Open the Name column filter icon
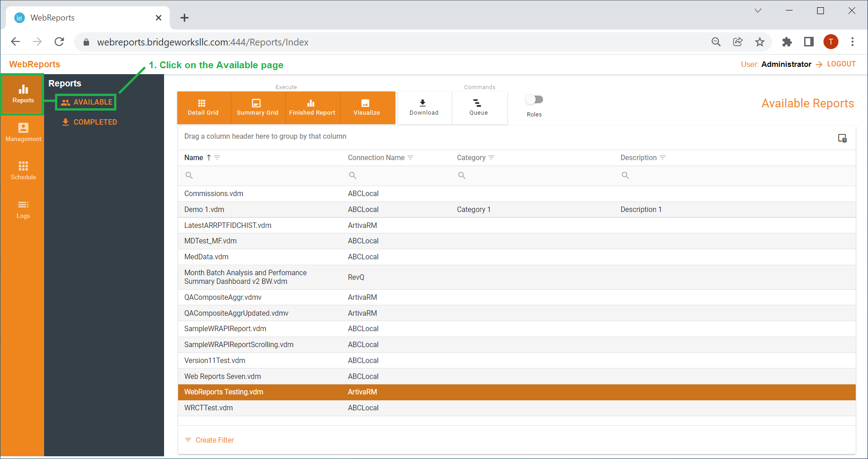This screenshot has height=459, width=868. pyautogui.click(x=217, y=157)
